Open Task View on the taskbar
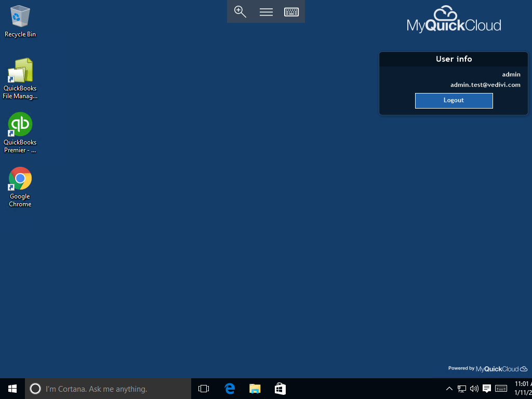 click(204, 389)
